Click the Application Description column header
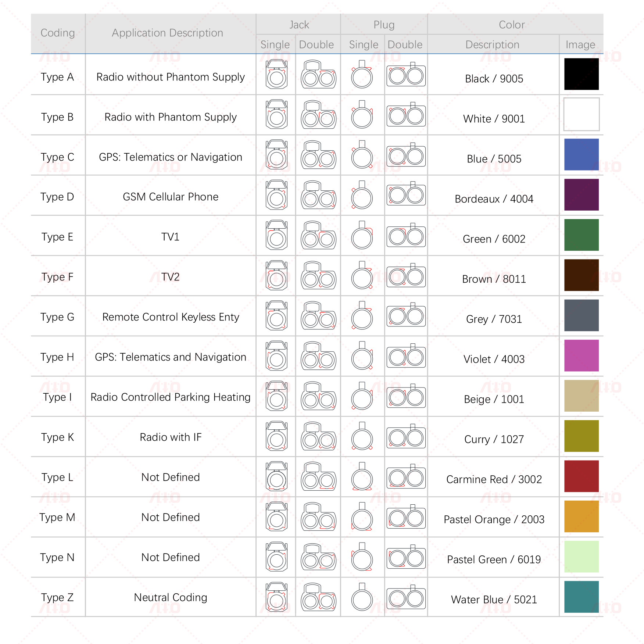 coord(168,33)
